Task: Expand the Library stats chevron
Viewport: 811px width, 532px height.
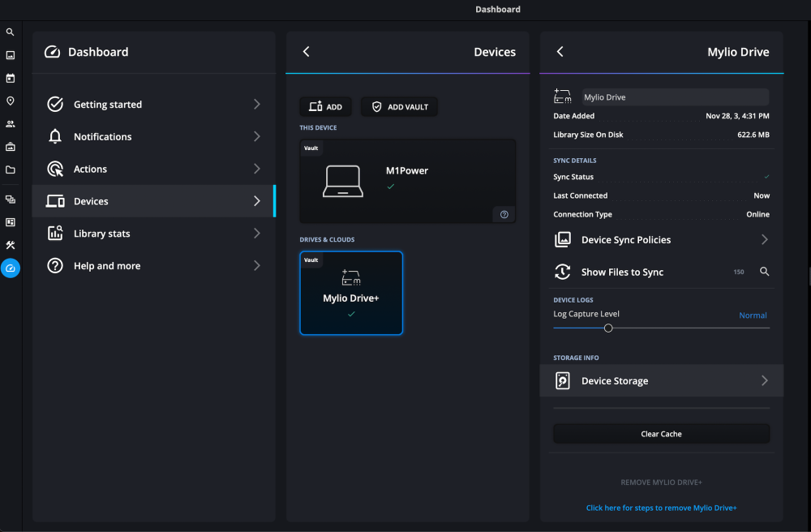Action: click(257, 234)
